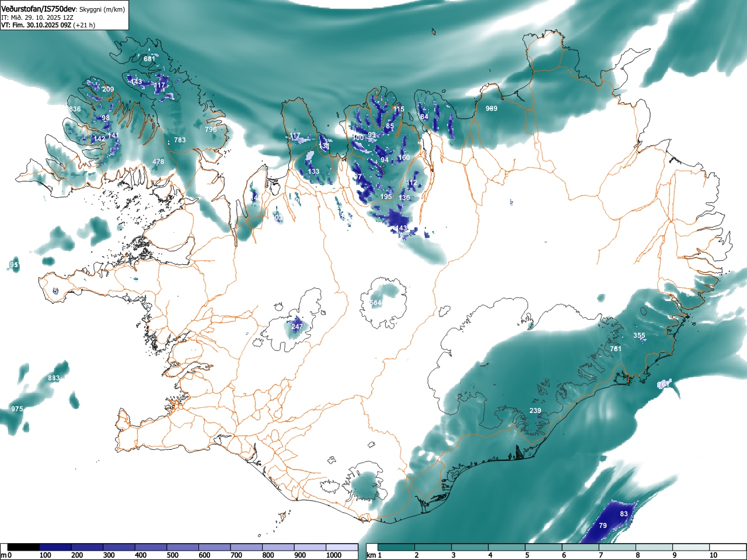Click the 112 visibility value
Viewport: 747px width, 560px height.
[412, 183]
